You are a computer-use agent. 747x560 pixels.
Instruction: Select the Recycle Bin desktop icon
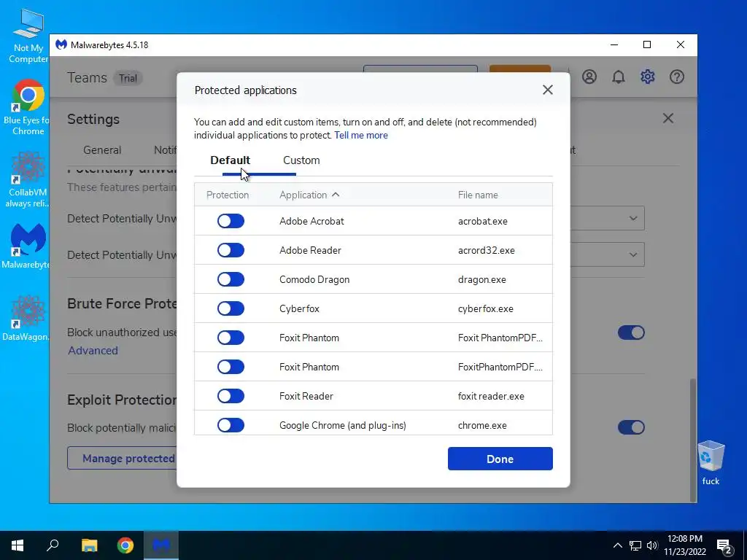(x=711, y=462)
